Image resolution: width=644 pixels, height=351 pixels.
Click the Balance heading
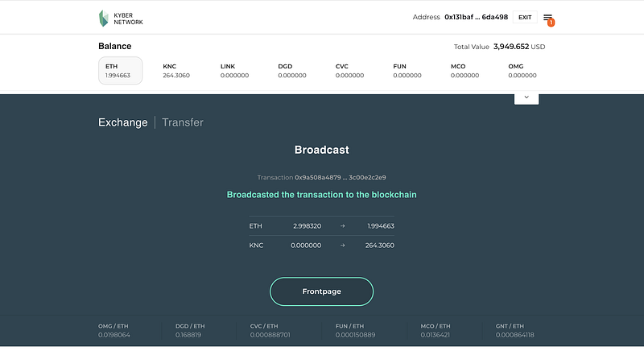click(x=114, y=46)
